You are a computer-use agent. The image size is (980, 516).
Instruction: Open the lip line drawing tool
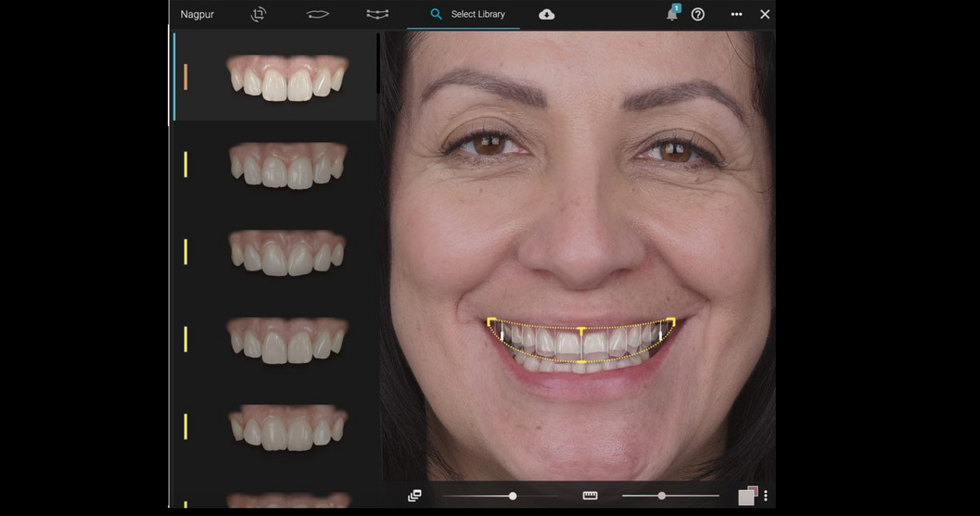(318, 14)
